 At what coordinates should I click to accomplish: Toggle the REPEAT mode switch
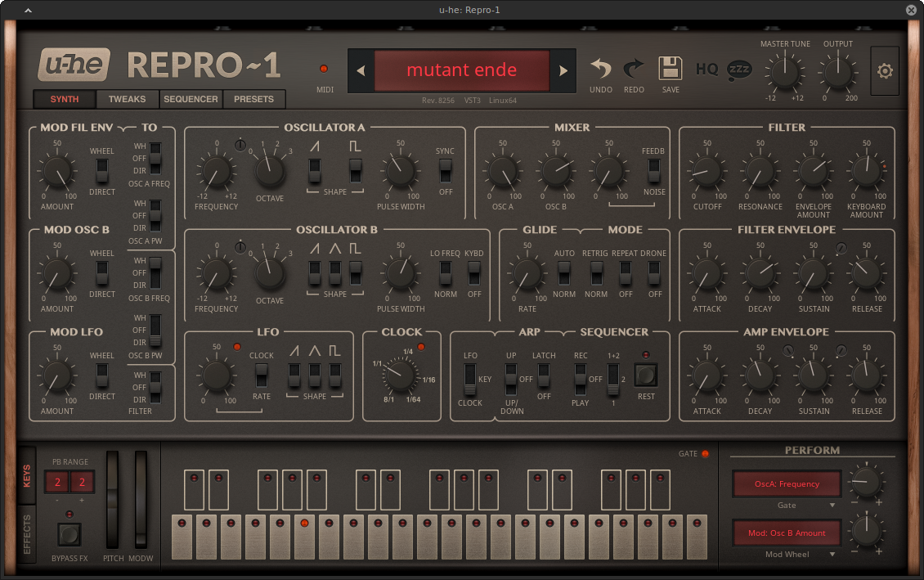(626, 273)
